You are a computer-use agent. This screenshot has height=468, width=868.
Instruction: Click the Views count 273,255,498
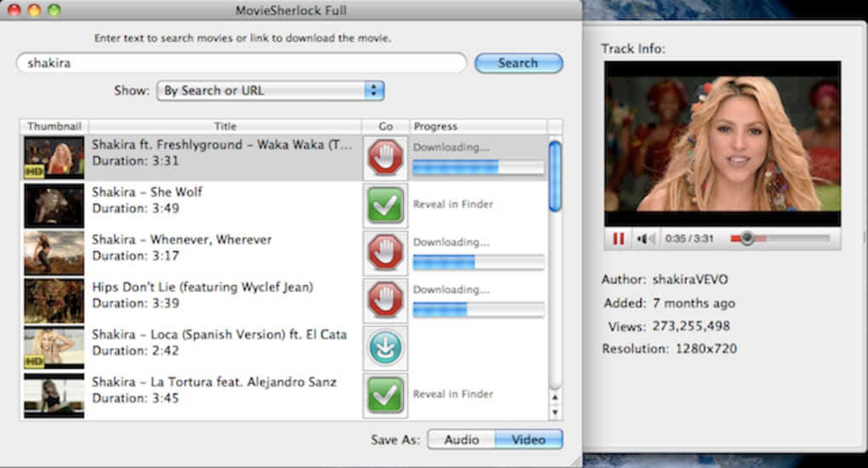[x=691, y=326]
